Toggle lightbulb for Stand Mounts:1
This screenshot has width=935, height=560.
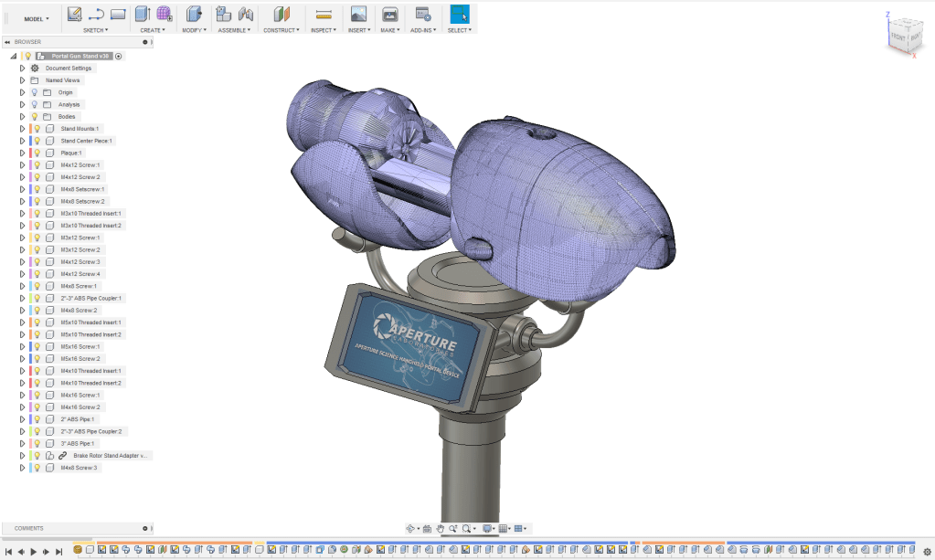tap(37, 129)
